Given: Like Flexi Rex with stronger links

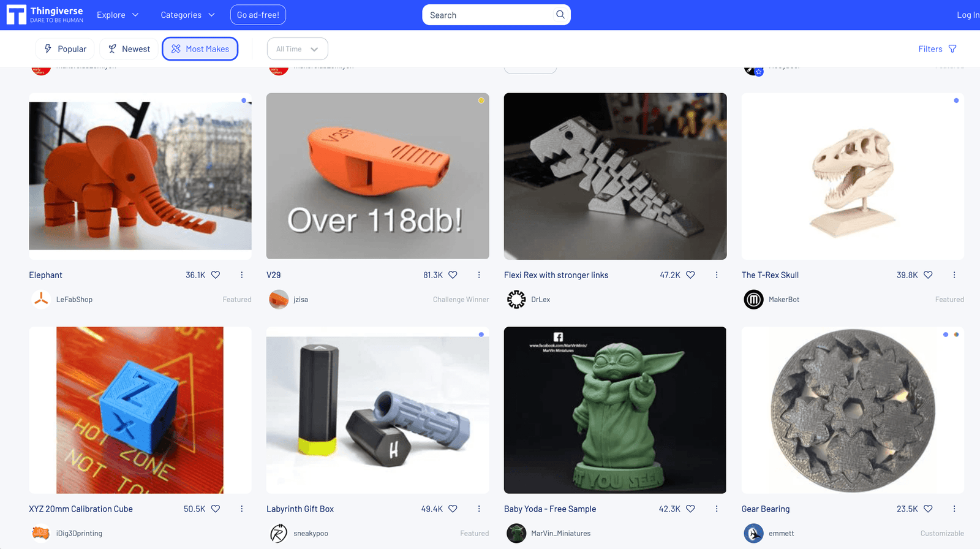Looking at the screenshot, I should point(690,275).
